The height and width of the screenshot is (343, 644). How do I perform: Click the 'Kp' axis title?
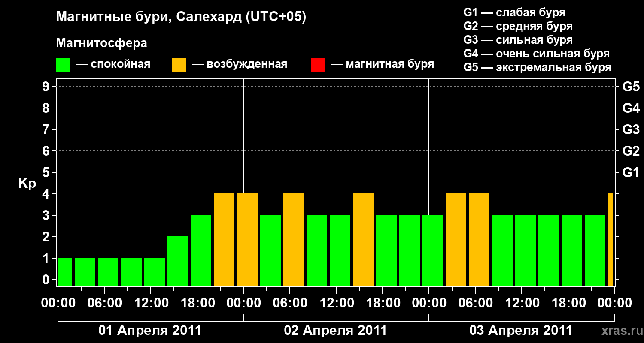pyautogui.click(x=27, y=183)
